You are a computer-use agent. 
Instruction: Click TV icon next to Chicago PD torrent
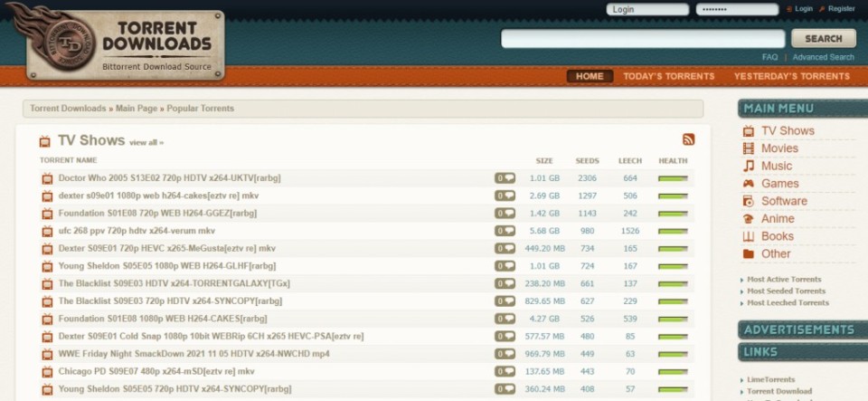pyautogui.click(x=48, y=372)
